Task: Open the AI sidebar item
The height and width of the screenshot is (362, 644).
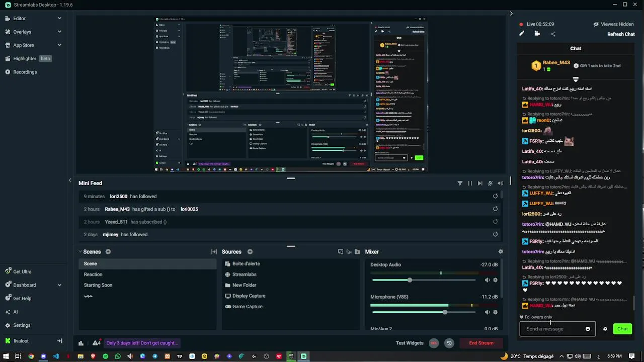Action: tap(15, 312)
